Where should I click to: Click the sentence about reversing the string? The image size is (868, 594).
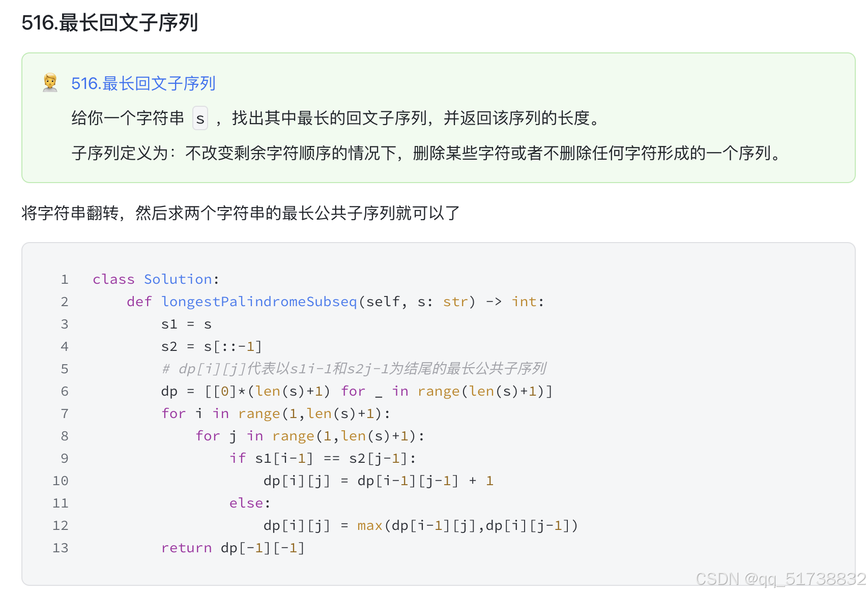click(241, 213)
